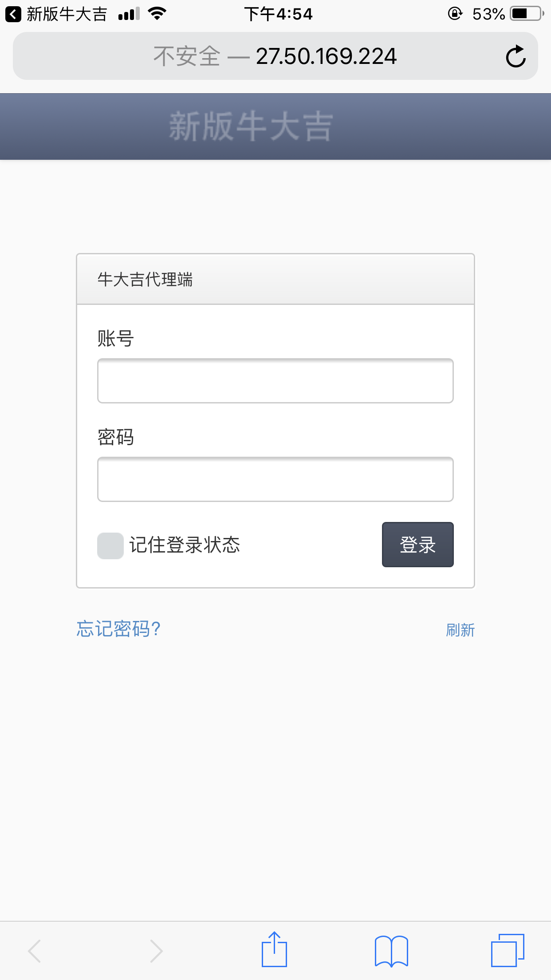This screenshot has height=980, width=551.
Task: Tap the Wi-Fi status icon
Action: click(157, 14)
